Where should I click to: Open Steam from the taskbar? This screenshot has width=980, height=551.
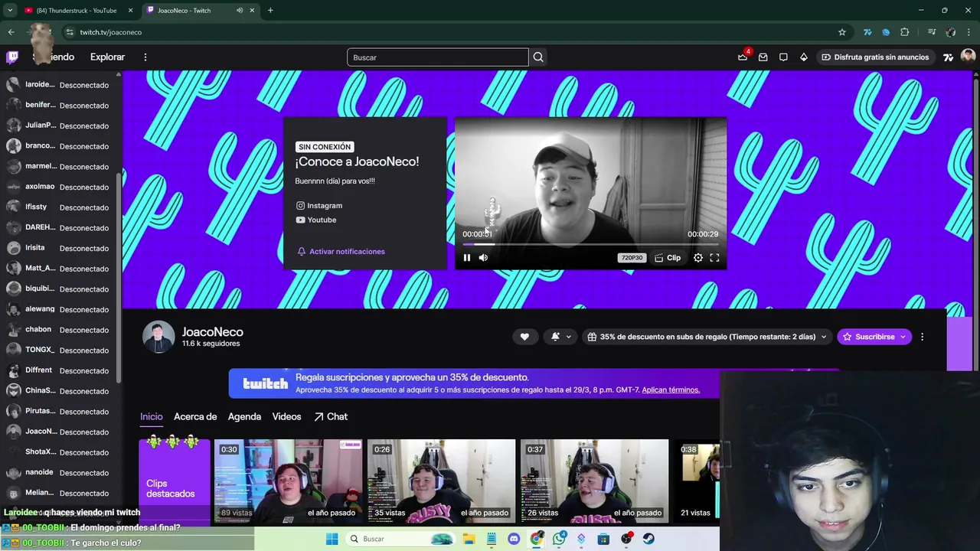[x=648, y=539]
